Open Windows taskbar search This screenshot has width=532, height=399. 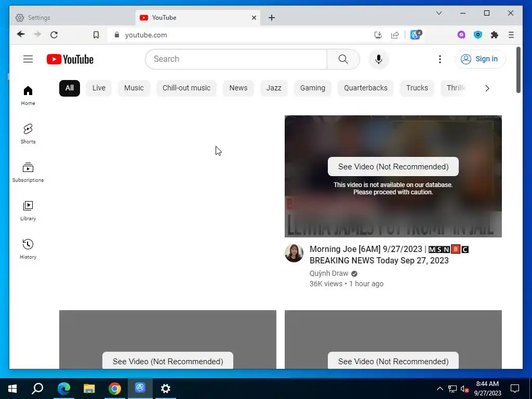pos(37,389)
